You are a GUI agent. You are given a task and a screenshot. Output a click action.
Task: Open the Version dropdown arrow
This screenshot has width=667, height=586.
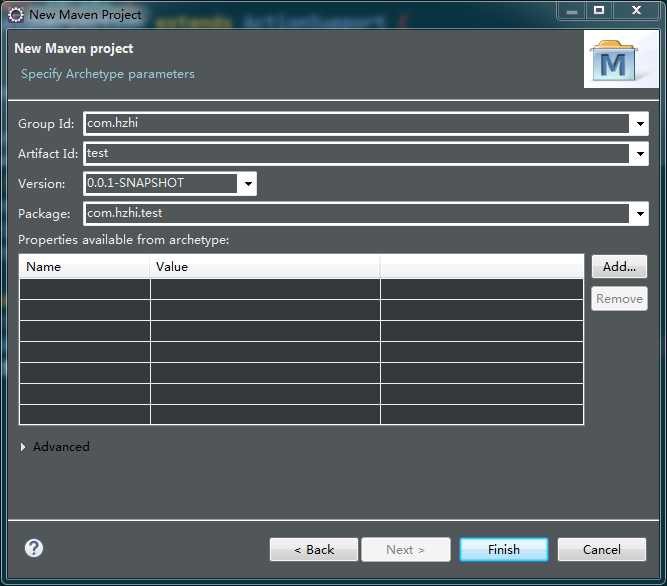248,184
